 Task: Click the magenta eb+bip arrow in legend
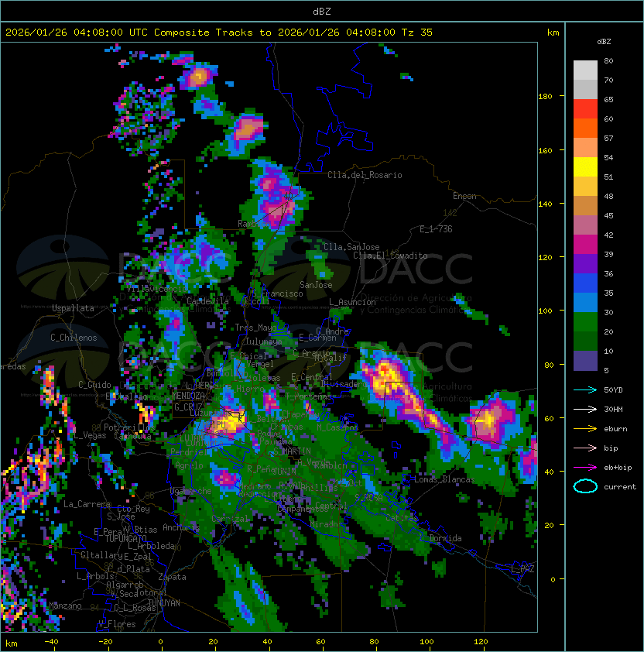tap(585, 468)
